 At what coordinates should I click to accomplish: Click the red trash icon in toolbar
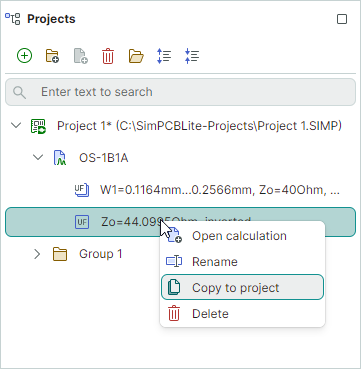[108, 56]
